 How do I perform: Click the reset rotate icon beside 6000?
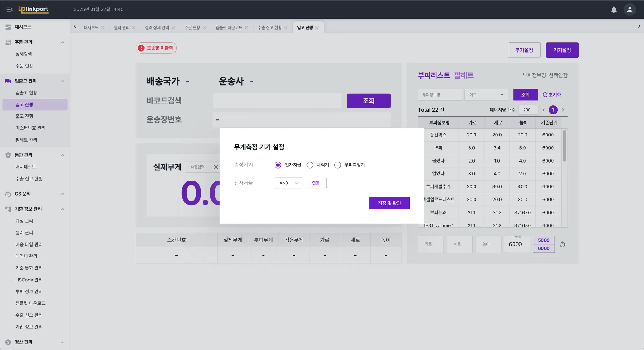[562, 244]
